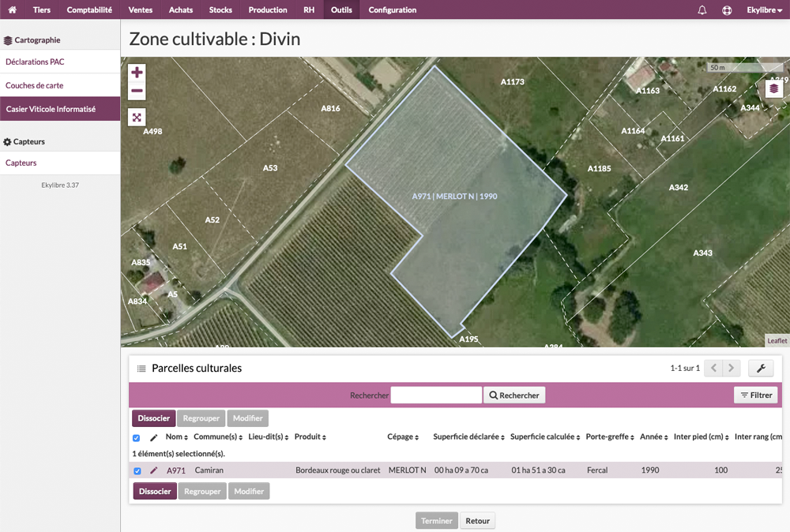Screen dimensions: 790x532
Task: Open the Production menu
Action: (x=268, y=9)
